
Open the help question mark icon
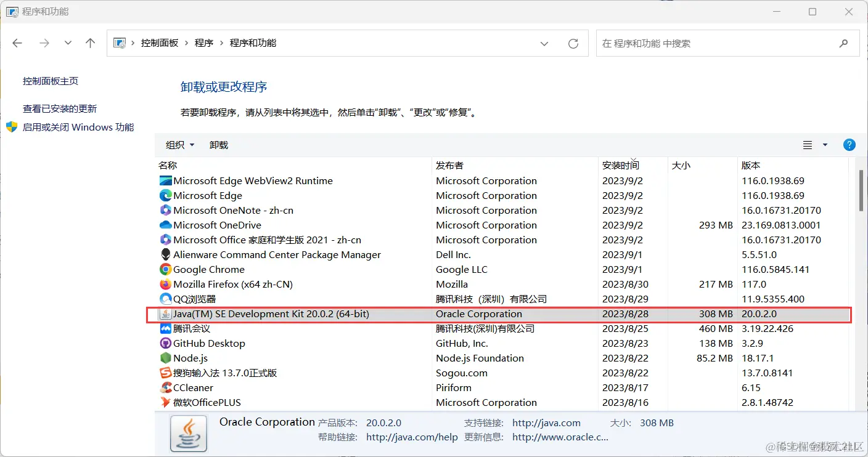click(x=849, y=145)
